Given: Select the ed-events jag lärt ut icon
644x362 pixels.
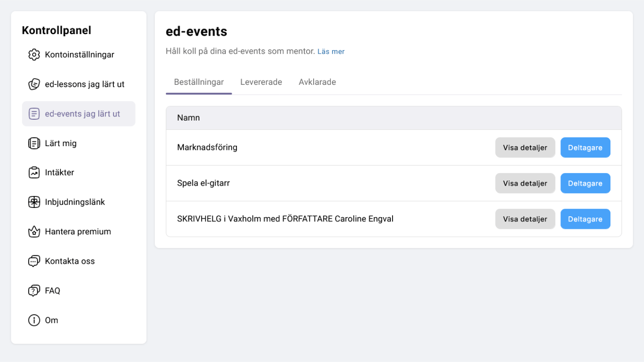Looking at the screenshot, I should tap(34, 114).
